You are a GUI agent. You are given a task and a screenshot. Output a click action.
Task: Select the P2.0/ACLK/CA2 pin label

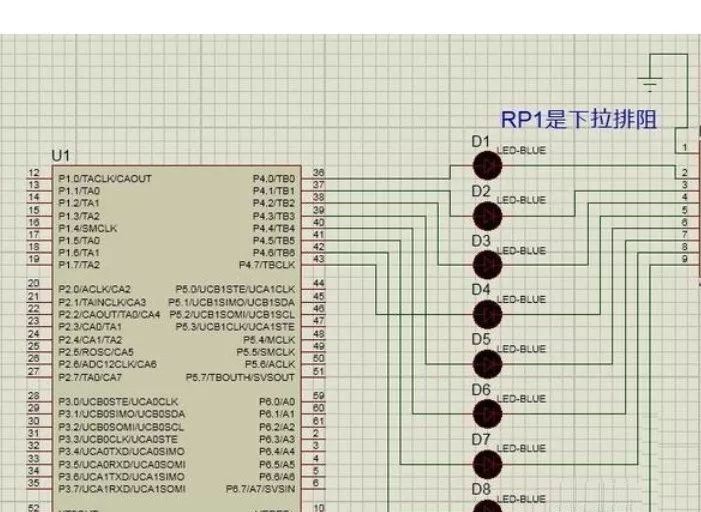click(x=94, y=289)
